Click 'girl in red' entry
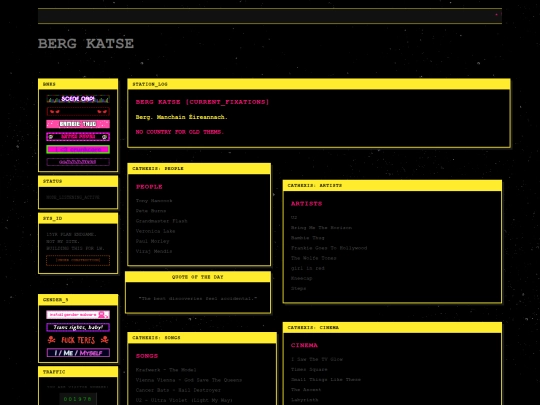Viewport: 540px width, 405px height. [x=308, y=268]
